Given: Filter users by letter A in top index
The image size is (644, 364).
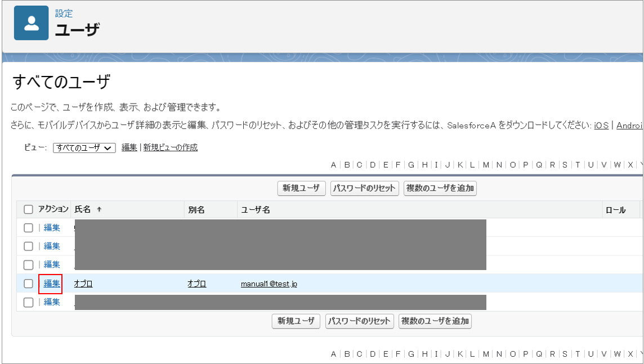Looking at the screenshot, I should (333, 165).
